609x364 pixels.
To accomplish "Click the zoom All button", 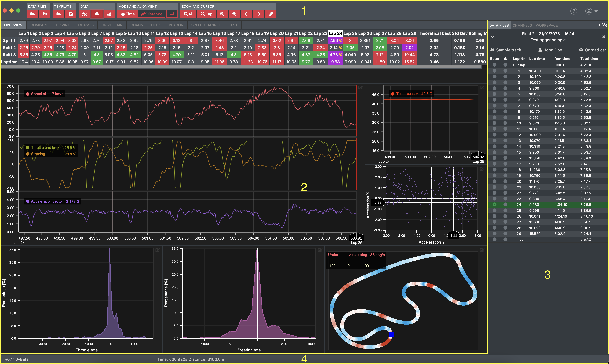I will [x=188, y=14].
